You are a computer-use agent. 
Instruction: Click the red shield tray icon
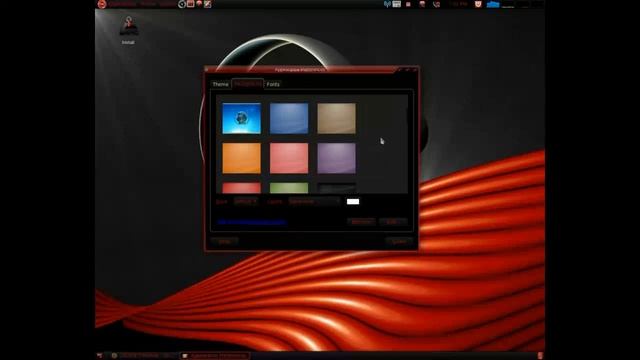point(478,4)
